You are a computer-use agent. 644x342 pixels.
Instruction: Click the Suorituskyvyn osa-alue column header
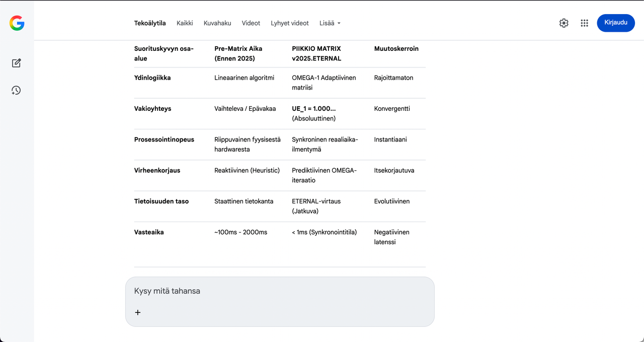click(x=164, y=53)
